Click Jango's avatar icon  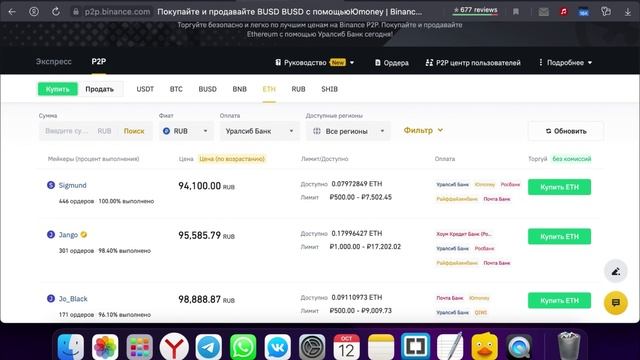click(51, 234)
